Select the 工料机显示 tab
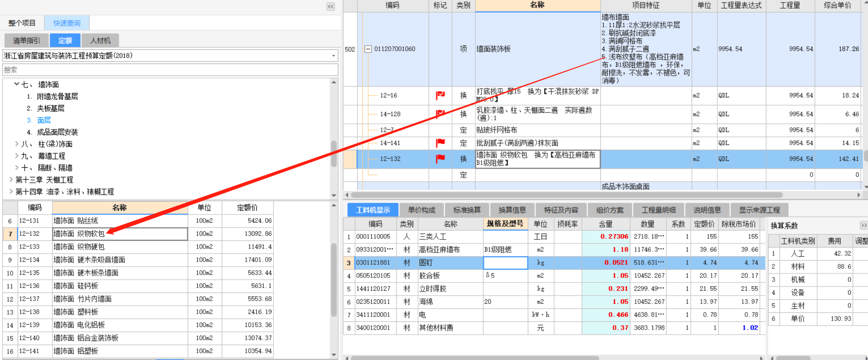The height and width of the screenshot is (360, 868). tap(373, 210)
